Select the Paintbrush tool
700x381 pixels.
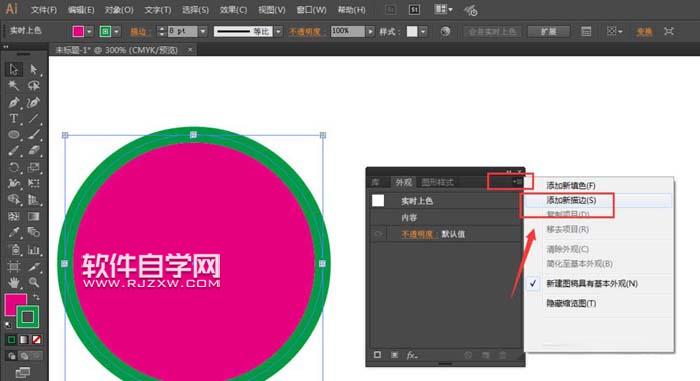tap(33, 134)
